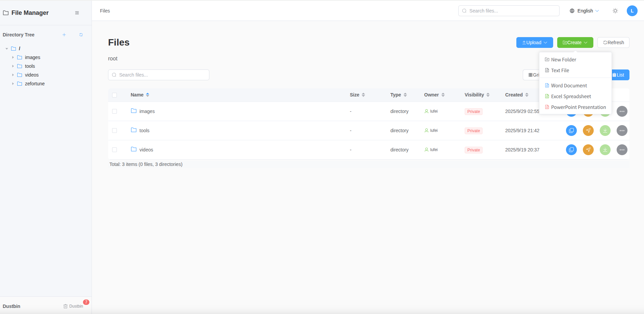Refresh the Directory Tree with the reload icon
This screenshot has height=314, width=644.
81,35
